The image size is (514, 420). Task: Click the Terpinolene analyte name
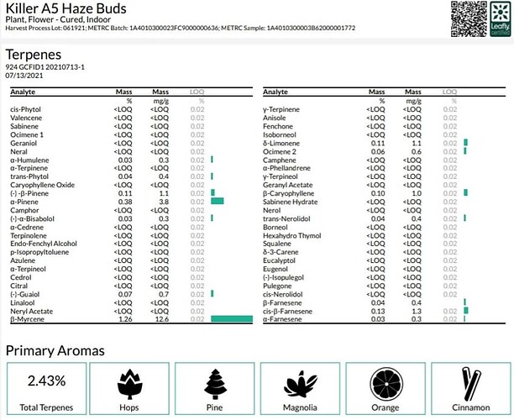tap(29, 236)
